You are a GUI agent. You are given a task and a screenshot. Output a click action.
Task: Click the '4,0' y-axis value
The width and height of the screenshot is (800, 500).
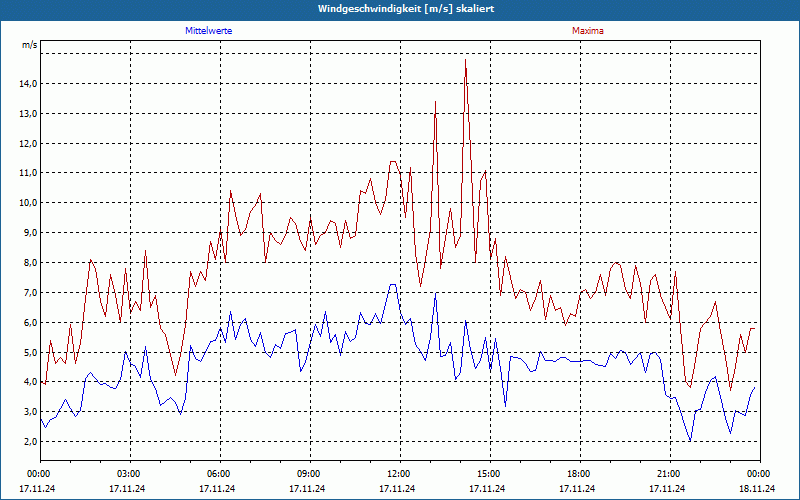coord(30,382)
